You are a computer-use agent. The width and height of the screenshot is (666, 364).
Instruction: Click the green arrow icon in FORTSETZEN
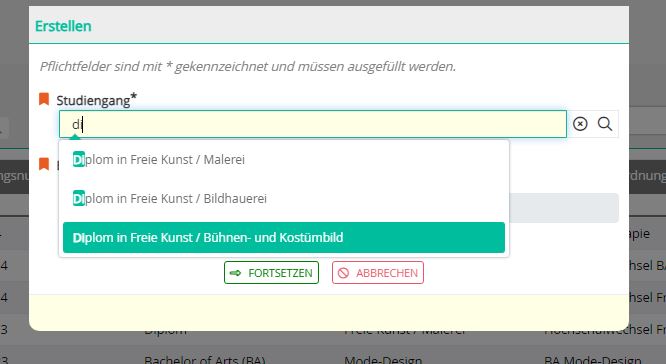click(235, 273)
